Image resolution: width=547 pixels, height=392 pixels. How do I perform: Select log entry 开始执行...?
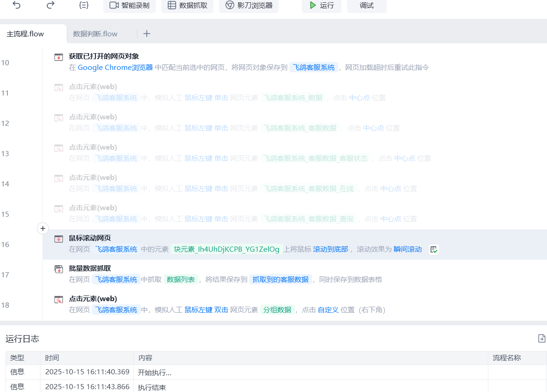pyautogui.click(x=155, y=372)
